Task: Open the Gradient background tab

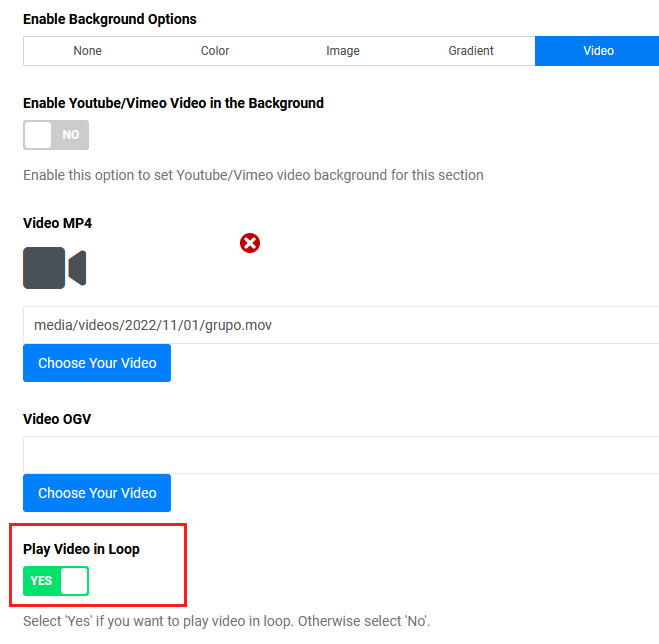Action: coord(471,51)
